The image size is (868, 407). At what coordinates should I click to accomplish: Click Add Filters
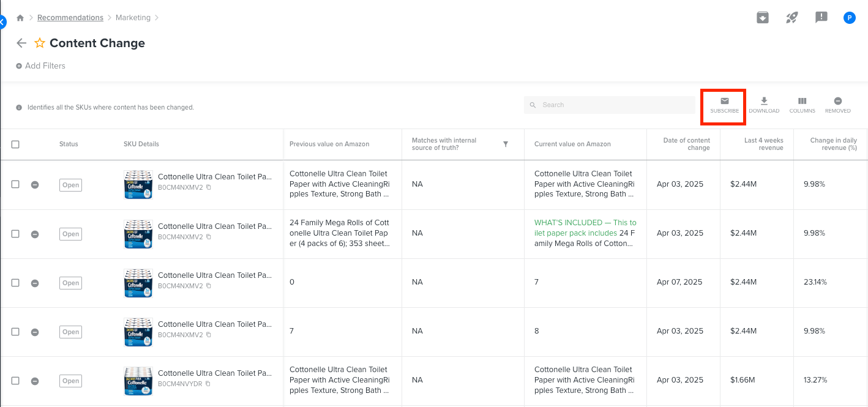coord(41,66)
